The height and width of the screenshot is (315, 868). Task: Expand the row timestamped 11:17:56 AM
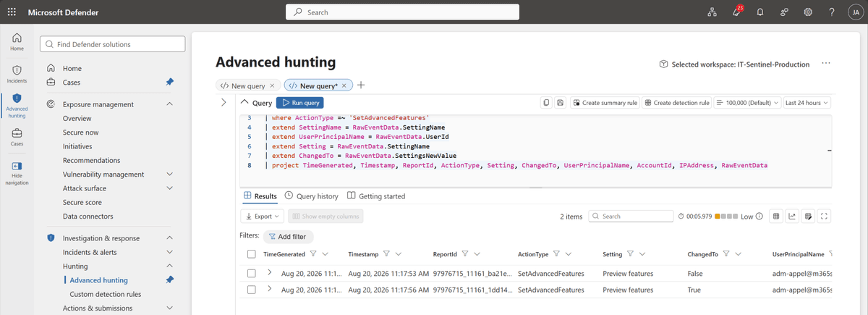(269, 290)
